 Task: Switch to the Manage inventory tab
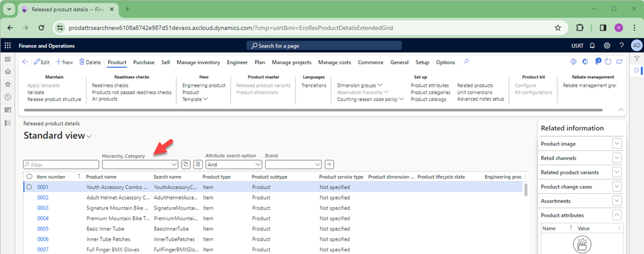click(198, 62)
